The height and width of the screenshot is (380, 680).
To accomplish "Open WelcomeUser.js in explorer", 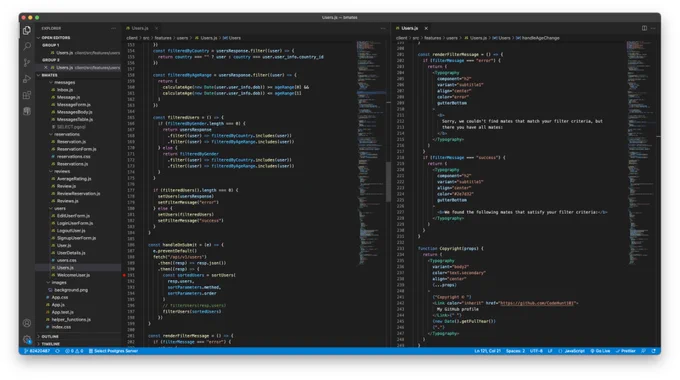I will (x=73, y=275).
